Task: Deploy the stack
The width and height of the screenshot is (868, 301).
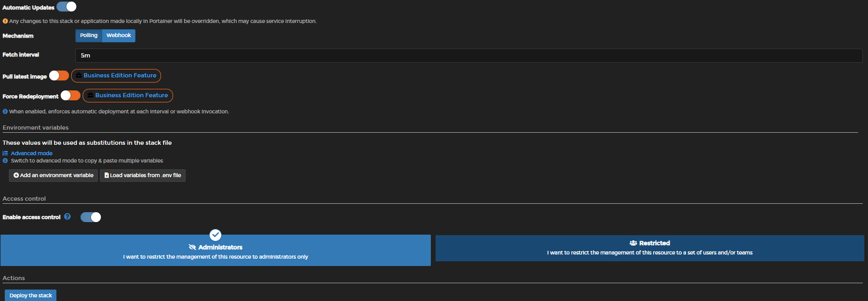Action: click(x=31, y=295)
